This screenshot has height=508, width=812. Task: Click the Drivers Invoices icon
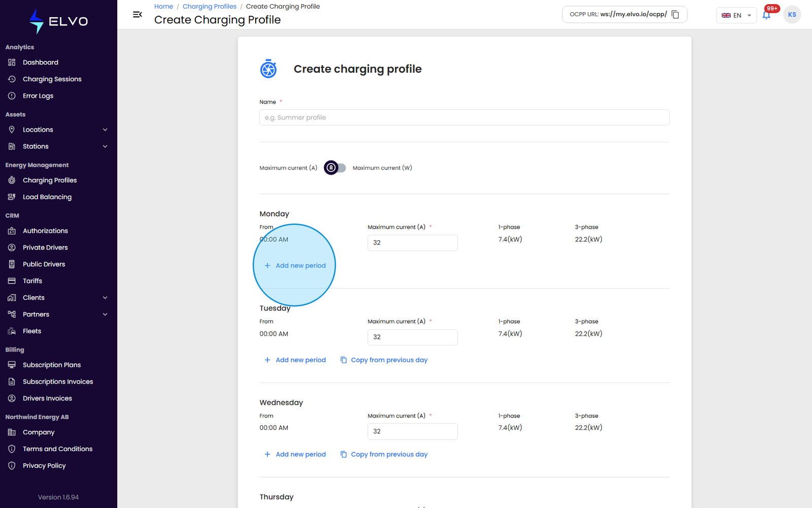point(12,398)
